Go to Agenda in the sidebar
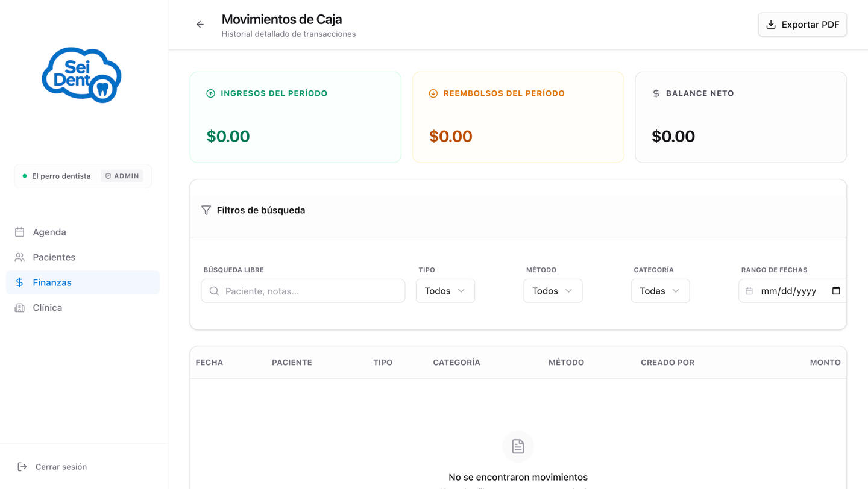Screen dimensions: 868x489 coord(49,232)
